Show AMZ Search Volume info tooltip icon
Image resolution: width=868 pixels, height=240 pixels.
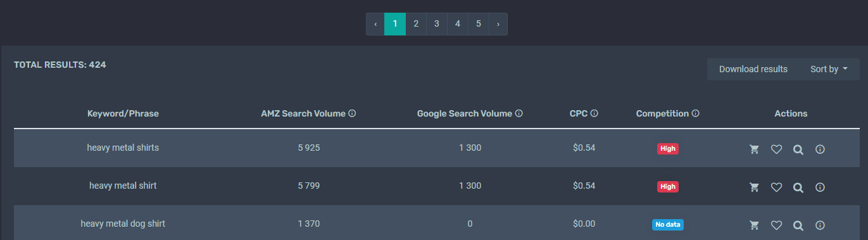coord(352,114)
